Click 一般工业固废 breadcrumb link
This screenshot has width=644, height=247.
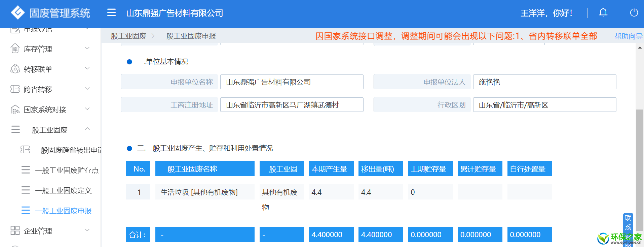coord(125,36)
